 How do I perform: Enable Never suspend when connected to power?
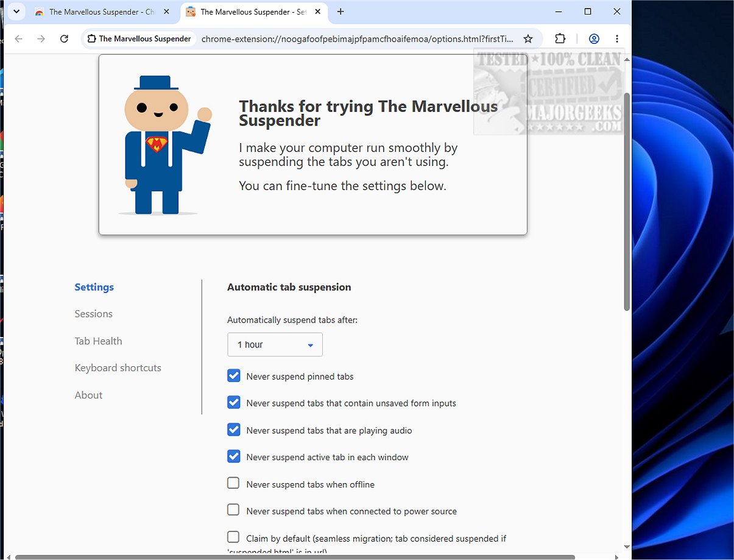[x=233, y=510]
